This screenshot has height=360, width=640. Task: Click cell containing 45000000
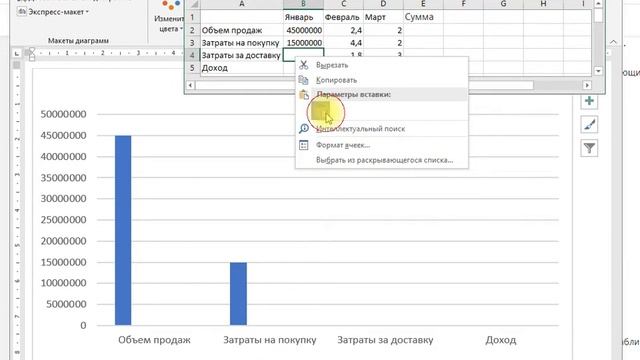(x=303, y=30)
